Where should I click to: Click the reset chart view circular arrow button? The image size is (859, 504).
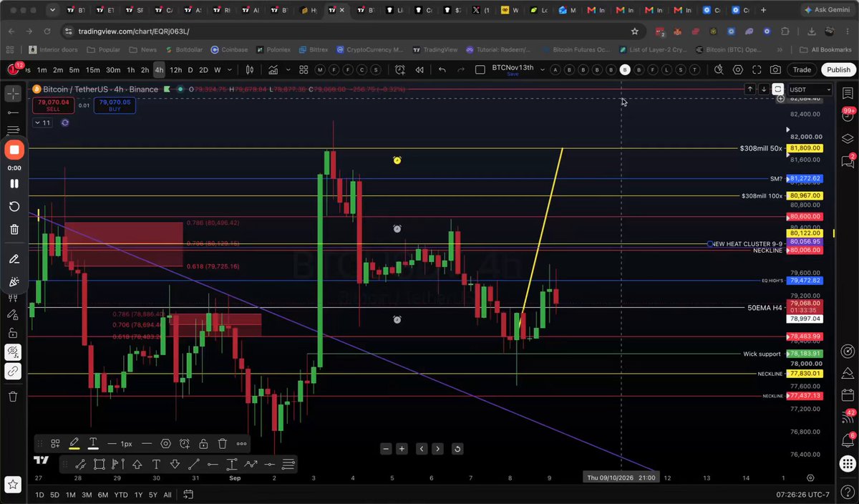(457, 449)
